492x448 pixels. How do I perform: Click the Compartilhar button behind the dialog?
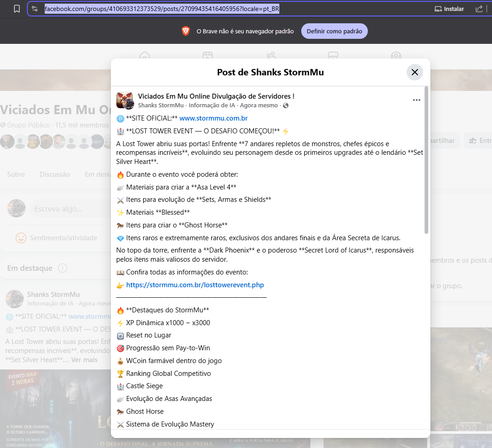pos(445,141)
